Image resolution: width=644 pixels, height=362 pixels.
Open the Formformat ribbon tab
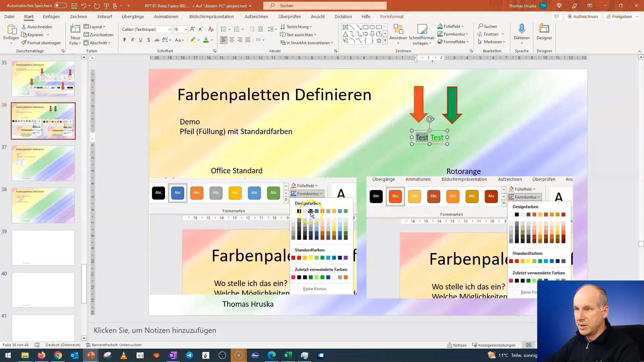pyautogui.click(x=392, y=16)
